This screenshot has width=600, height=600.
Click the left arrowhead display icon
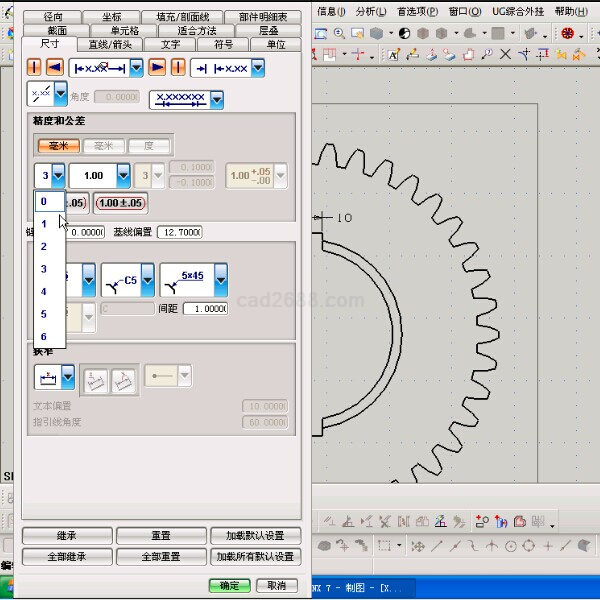point(54,67)
